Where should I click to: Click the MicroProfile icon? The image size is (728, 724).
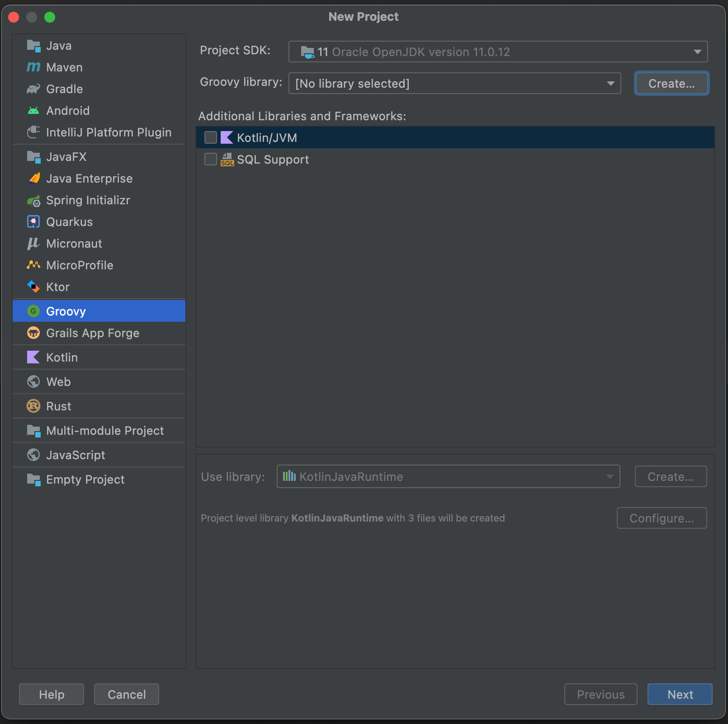pyautogui.click(x=33, y=265)
